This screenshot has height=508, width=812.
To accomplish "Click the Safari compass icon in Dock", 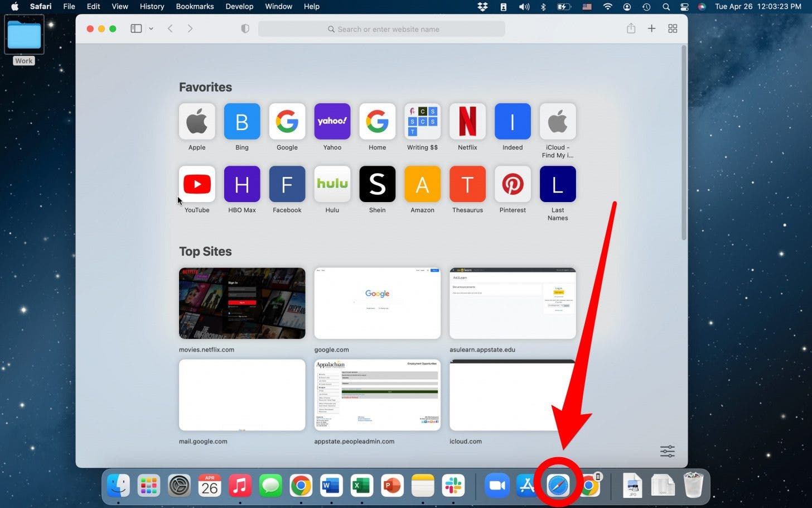I will coord(558,486).
